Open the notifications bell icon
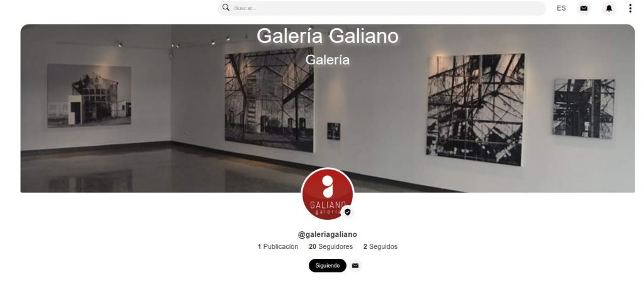The height and width of the screenshot is (289, 644). tap(609, 8)
